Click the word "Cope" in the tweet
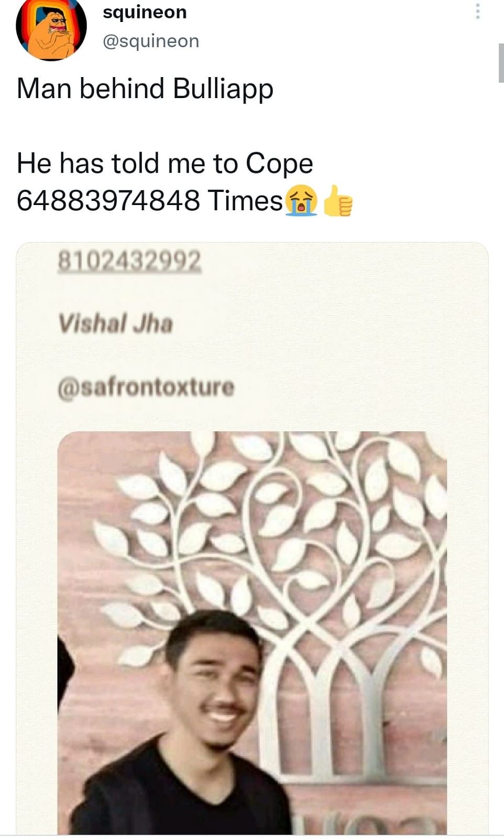 (279, 163)
